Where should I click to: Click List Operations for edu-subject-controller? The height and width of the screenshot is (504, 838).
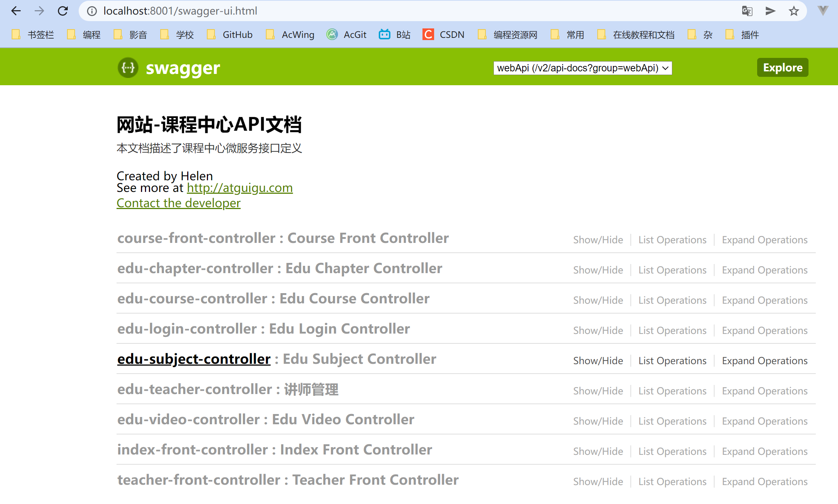point(672,361)
